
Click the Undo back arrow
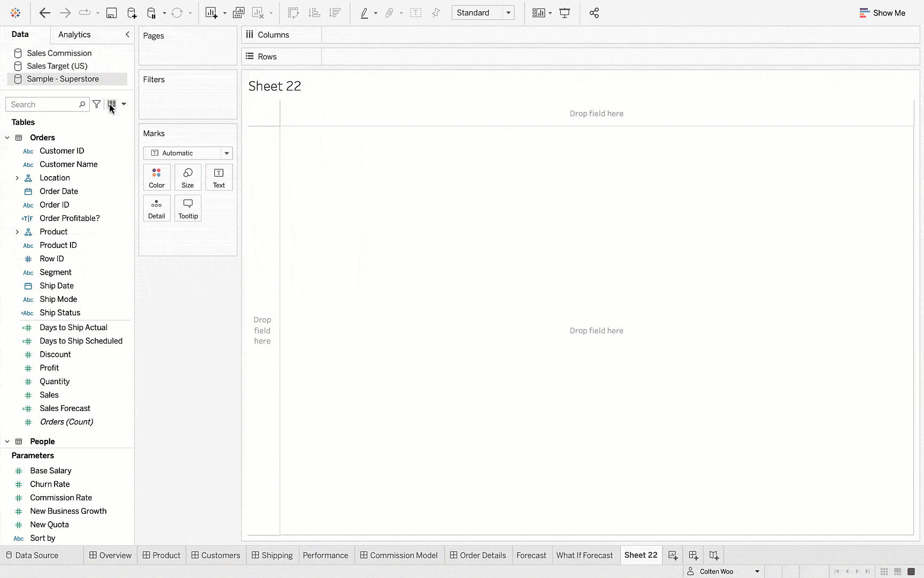[x=45, y=13]
